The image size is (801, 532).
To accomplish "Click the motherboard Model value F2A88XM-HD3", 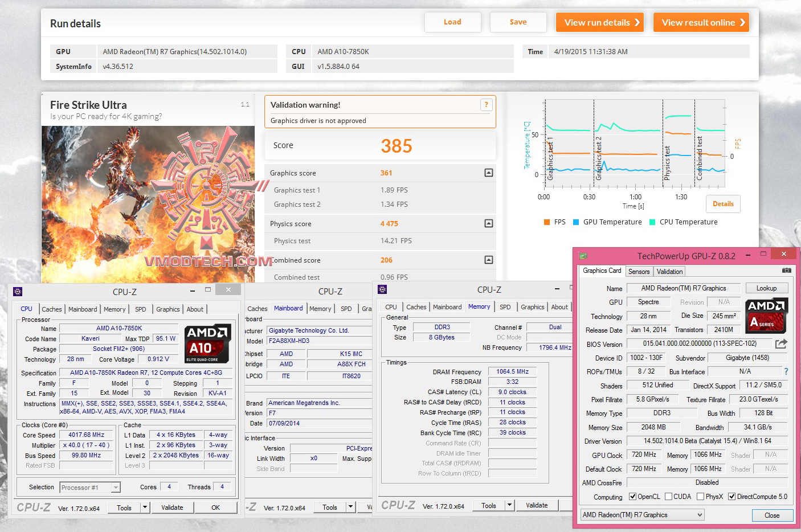I will click(x=289, y=341).
